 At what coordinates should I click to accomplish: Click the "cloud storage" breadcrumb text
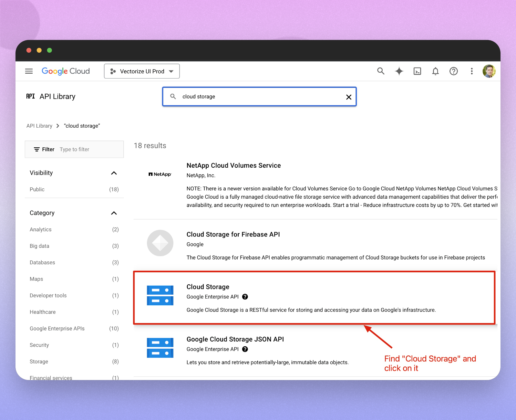coord(82,126)
